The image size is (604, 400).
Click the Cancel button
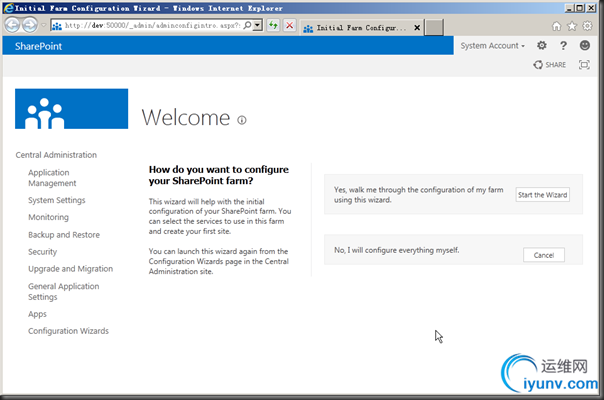click(x=544, y=255)
